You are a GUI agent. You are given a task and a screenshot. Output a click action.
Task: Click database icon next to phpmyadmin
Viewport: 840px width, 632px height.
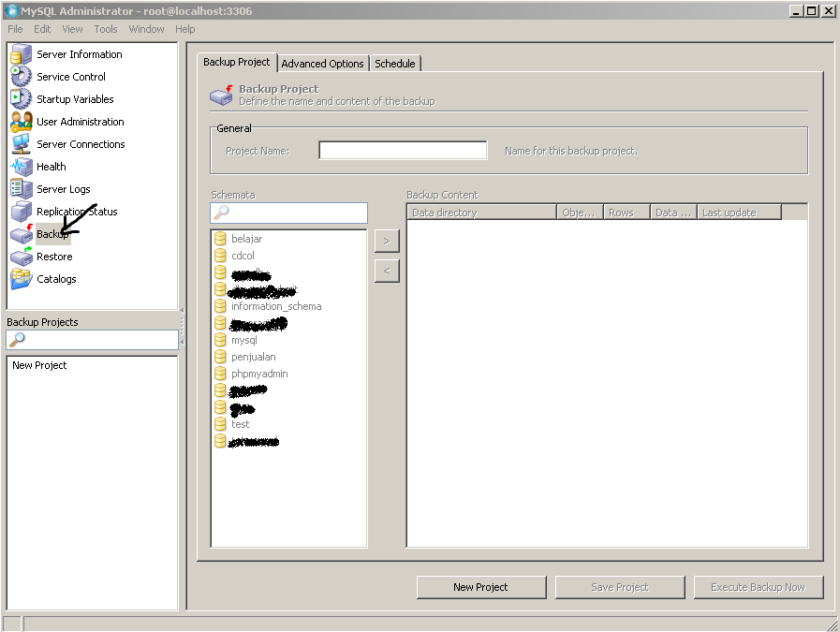(x=220, y=374)
